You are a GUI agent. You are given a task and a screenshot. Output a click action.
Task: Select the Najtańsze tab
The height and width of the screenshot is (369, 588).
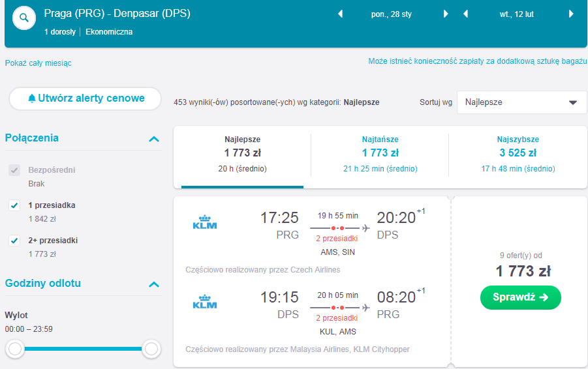point(380,155)
